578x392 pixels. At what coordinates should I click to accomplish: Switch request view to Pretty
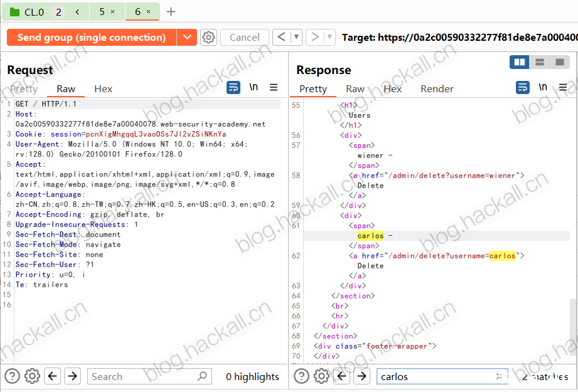click(24, 89)
